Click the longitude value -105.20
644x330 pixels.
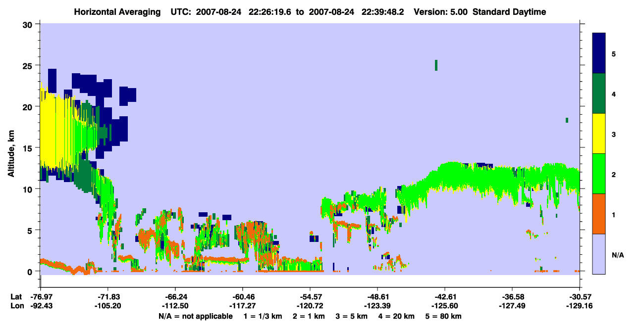[107, 306]
